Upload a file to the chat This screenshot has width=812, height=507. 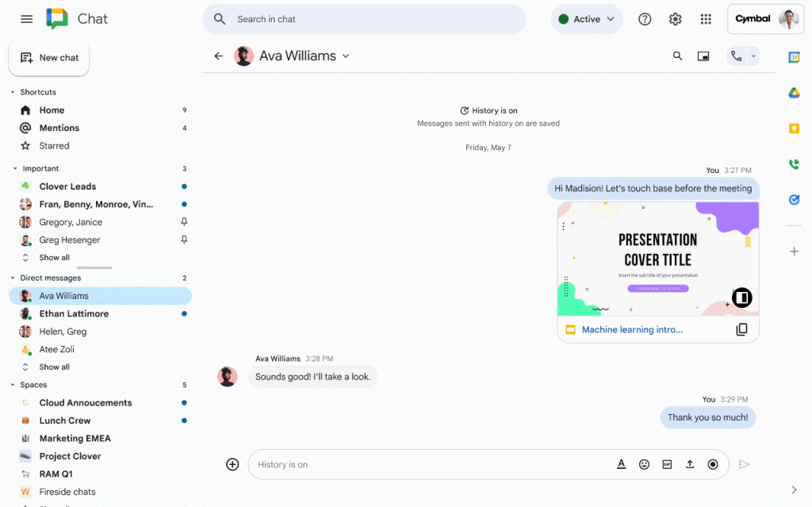[689, 464]
